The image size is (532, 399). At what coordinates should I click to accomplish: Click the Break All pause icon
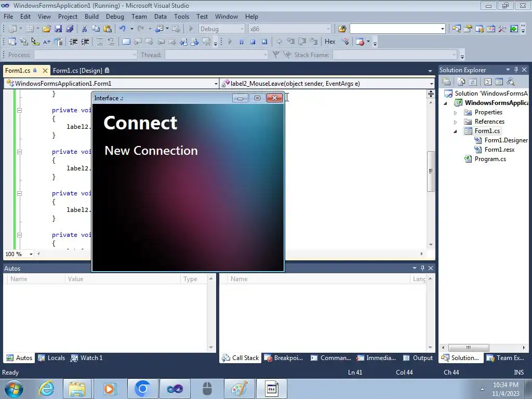point(241,42)
